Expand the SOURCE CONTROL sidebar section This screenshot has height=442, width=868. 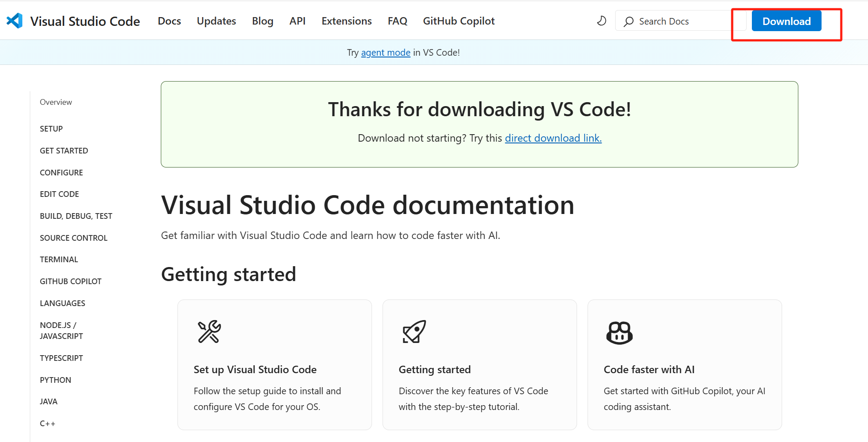74,238
